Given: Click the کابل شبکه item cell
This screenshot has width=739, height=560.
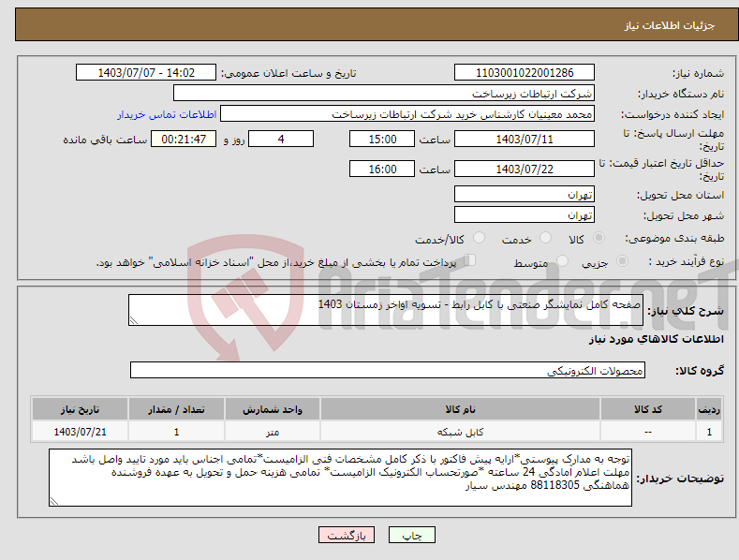Looking at the screenshot, I should click(x=460, y=432).
